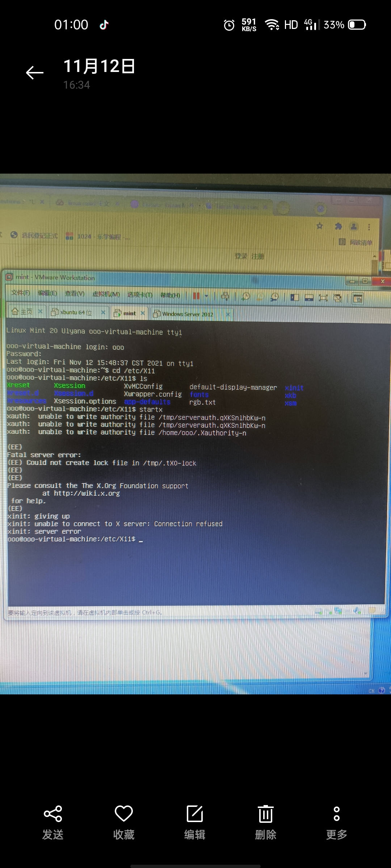391x868 pixels.
Task: Switch to the 主页 home tab
Action: (x=22, y=311)
